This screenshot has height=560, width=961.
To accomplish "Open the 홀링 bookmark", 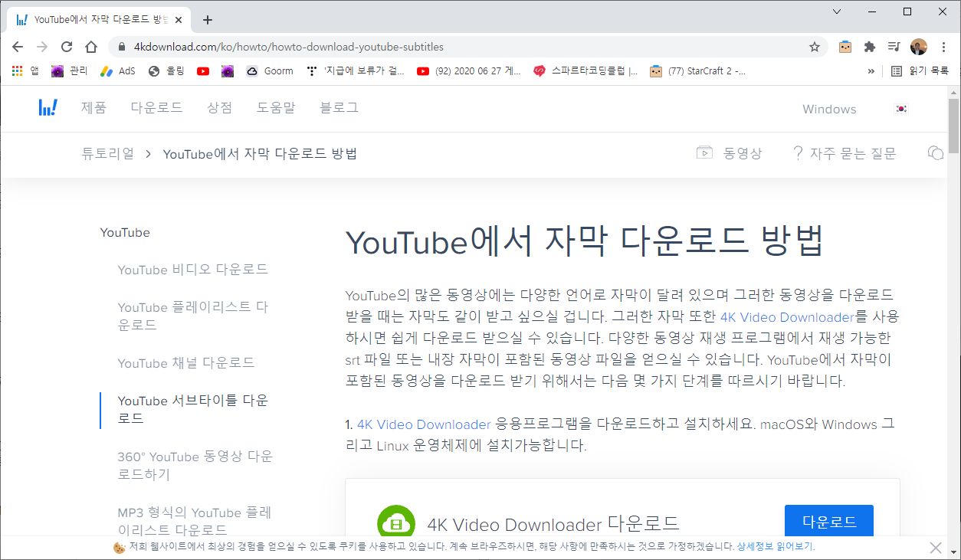I will click(166, 70).
